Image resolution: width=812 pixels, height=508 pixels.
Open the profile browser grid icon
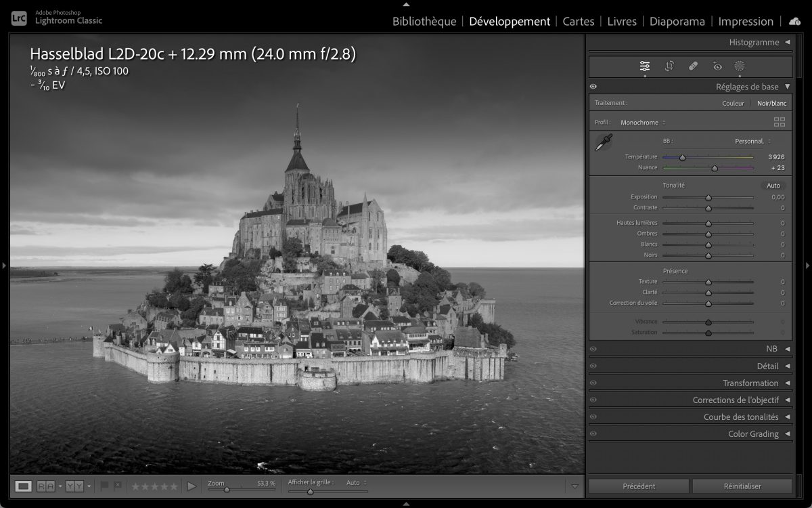click(x=780, y=123)
